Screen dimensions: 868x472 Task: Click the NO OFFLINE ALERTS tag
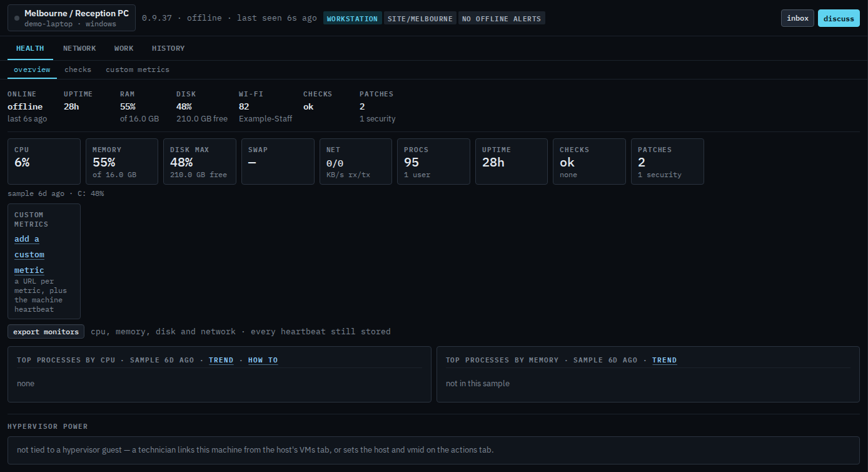point(502,19)
